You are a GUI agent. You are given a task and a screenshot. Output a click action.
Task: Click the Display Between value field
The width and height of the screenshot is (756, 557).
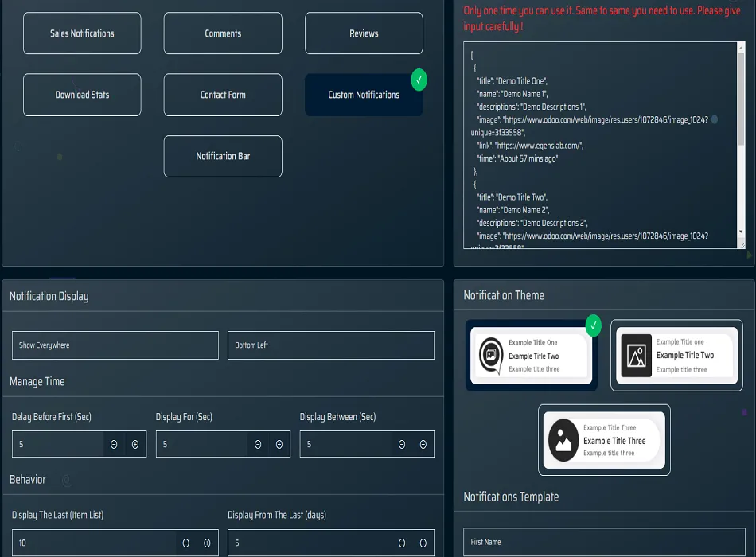(x=345, y=444)
